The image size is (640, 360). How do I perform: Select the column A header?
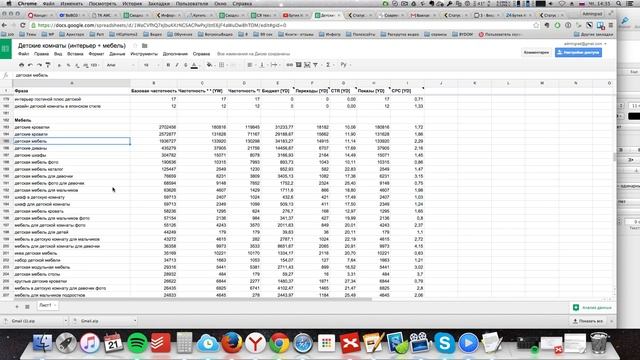click(x=71, y=83)
